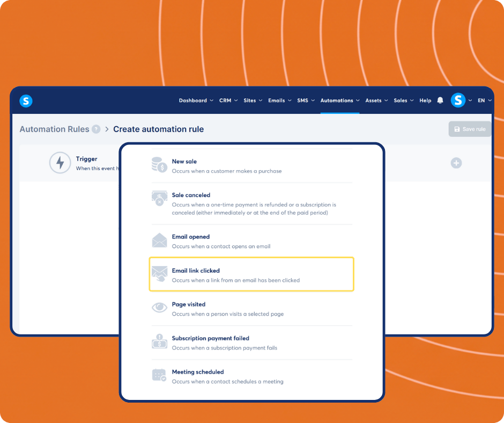Expand the CRM menu chevron
Screen dimensions: 504x423
point(236,100)
